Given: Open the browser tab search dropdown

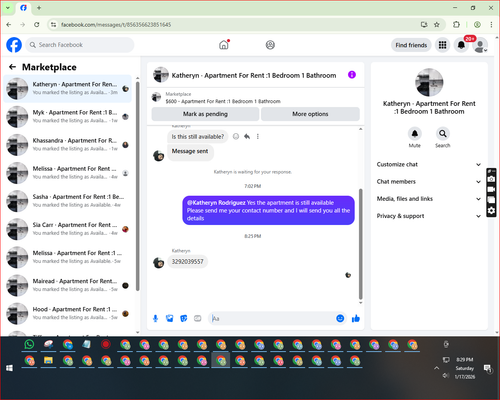Looking at the screenshot, I should (8, 8).
